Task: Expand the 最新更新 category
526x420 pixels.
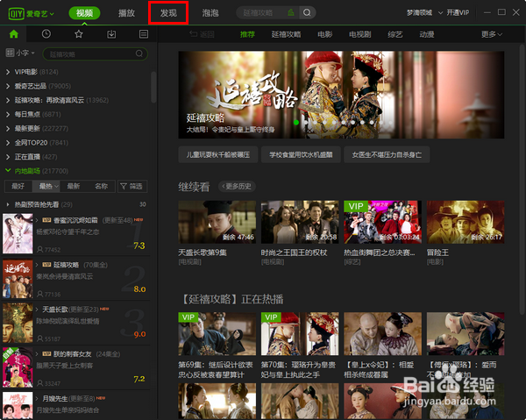Action: pos(8,129)
